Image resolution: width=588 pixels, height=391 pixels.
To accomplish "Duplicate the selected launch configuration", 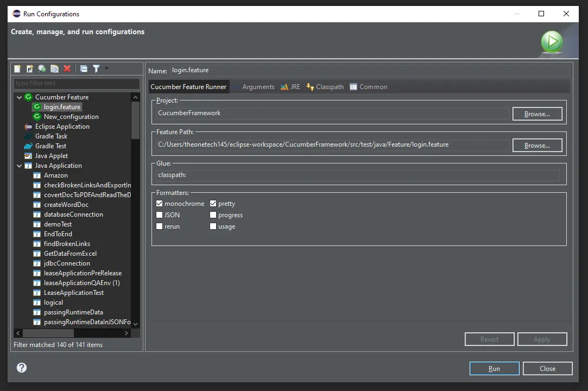I will tap(54, 68).
